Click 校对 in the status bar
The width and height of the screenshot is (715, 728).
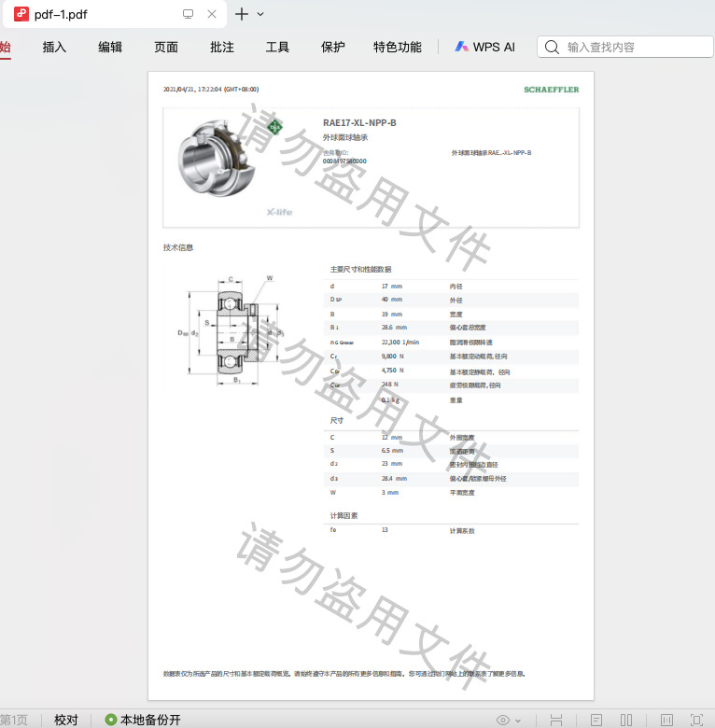pyautogui.click(x=66, y=720)
